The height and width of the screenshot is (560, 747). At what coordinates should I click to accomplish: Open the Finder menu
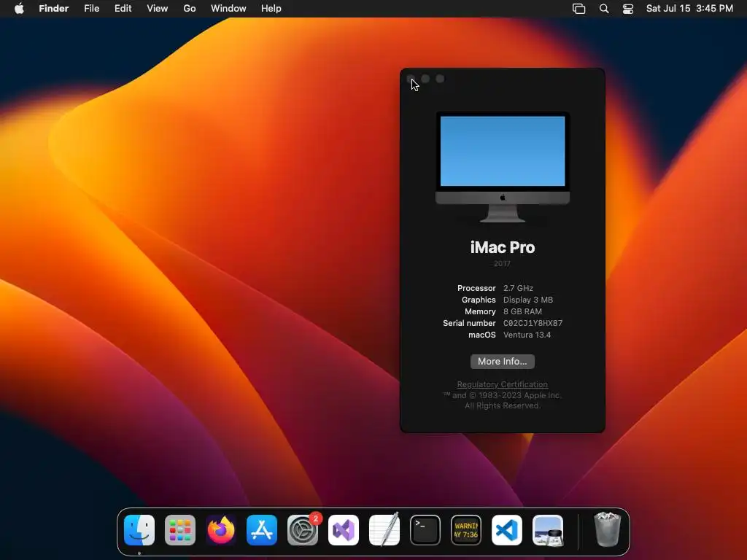coord(54,9)
